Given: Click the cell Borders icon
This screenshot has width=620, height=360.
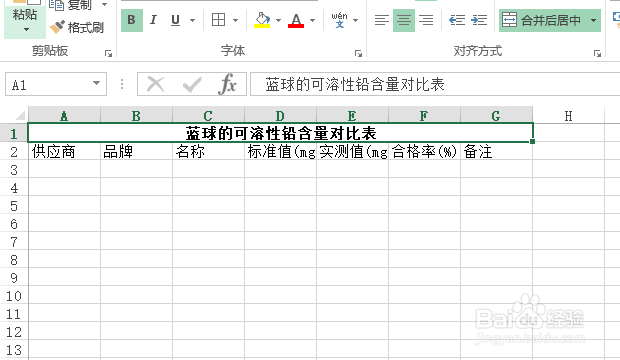Looking at the screenshot, I should [x=218, y=20].
